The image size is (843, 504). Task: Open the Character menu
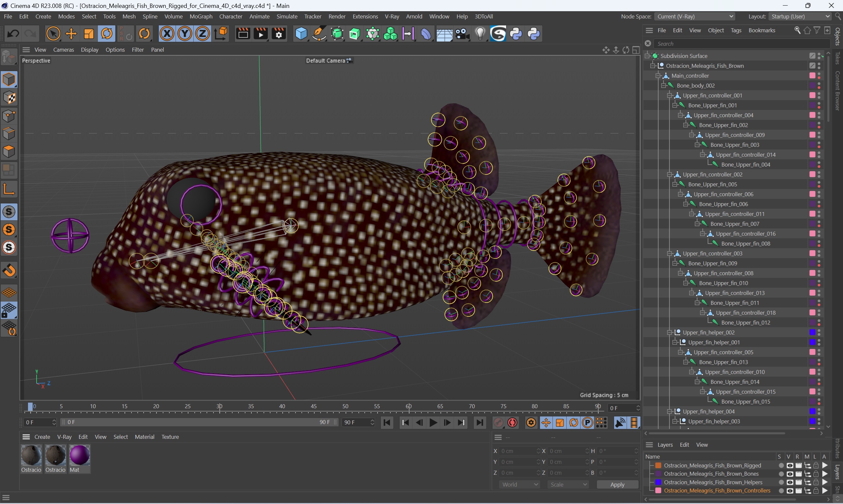tap(230, 16)
